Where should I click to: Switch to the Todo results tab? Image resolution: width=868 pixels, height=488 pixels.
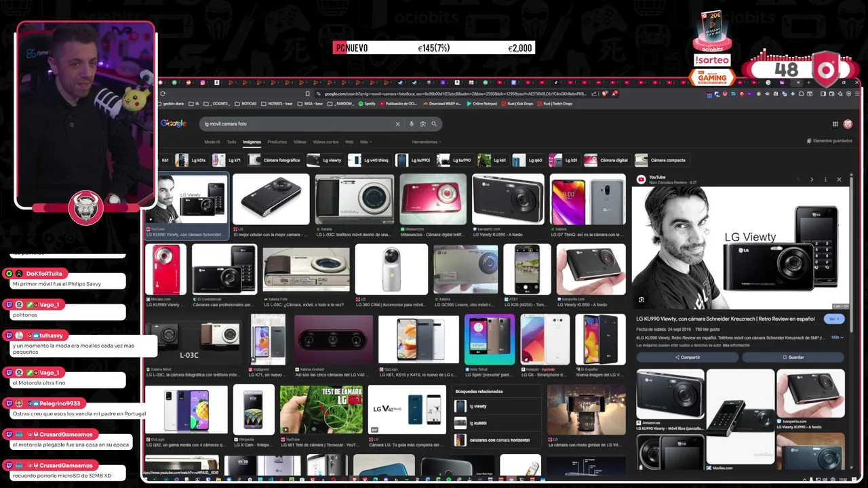(x=231, y=142)
